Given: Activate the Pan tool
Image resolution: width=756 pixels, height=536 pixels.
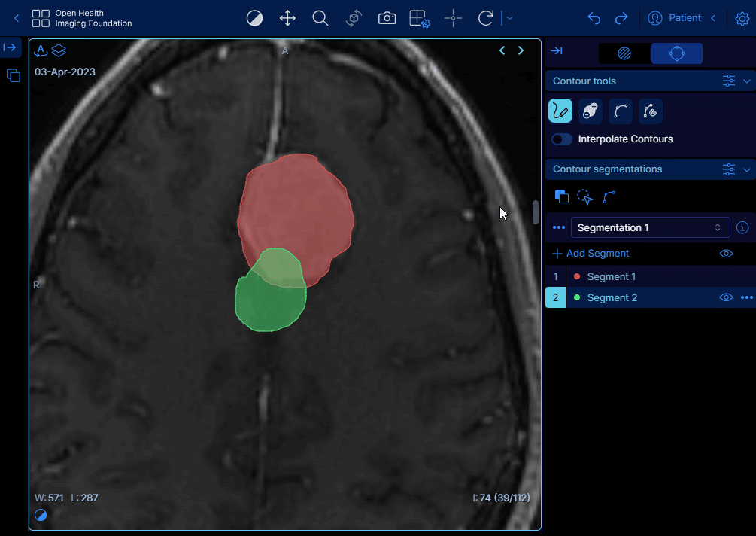Looking at the screenshot, I should pos(287,18).
